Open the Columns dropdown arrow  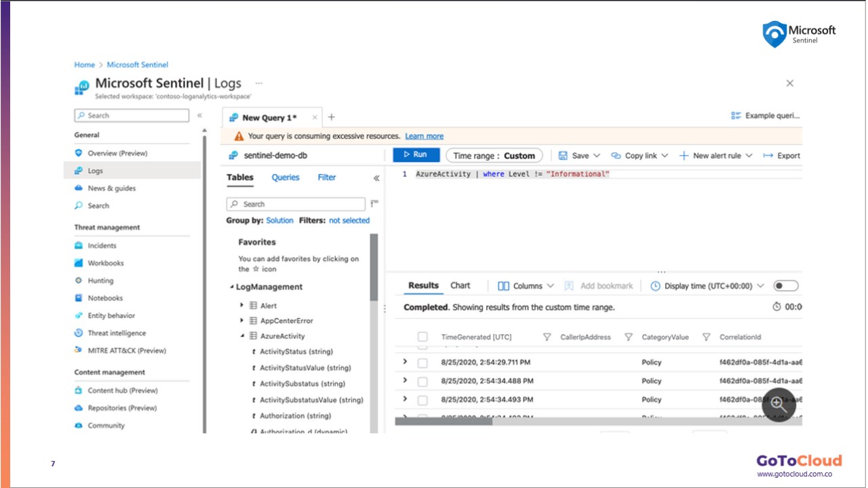(550, 286)
